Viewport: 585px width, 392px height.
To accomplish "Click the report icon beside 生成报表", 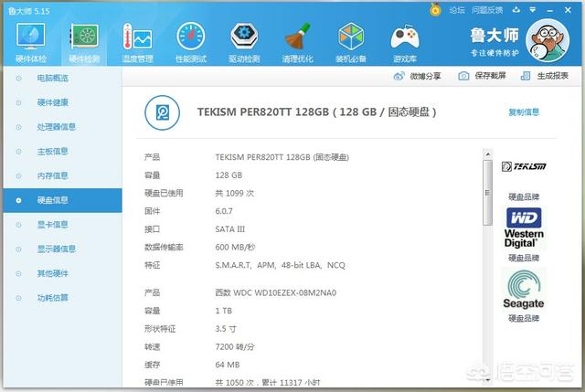I will (526, 76).
